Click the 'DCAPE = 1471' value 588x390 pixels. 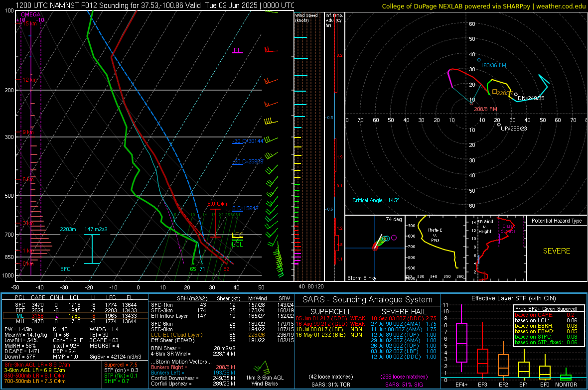pos(22,351)
